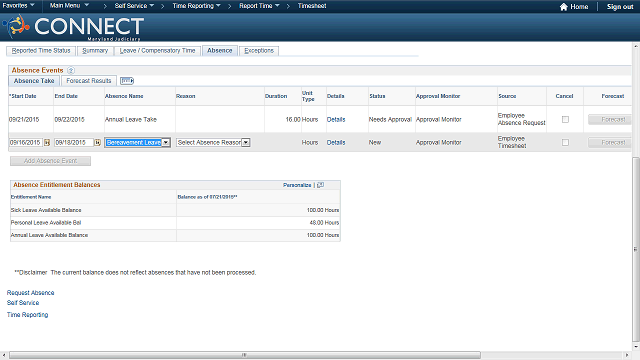Click the Home house icon

(564, 7)
